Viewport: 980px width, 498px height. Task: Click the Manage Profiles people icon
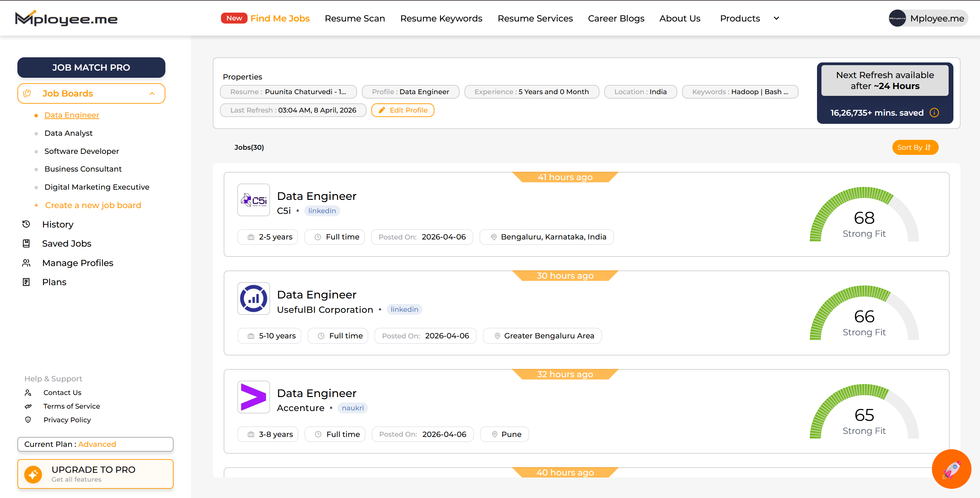tap(26, 263)
